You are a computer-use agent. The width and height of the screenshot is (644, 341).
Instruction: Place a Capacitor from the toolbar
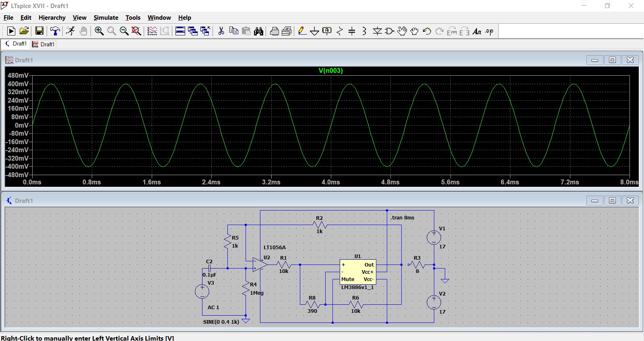352,31
